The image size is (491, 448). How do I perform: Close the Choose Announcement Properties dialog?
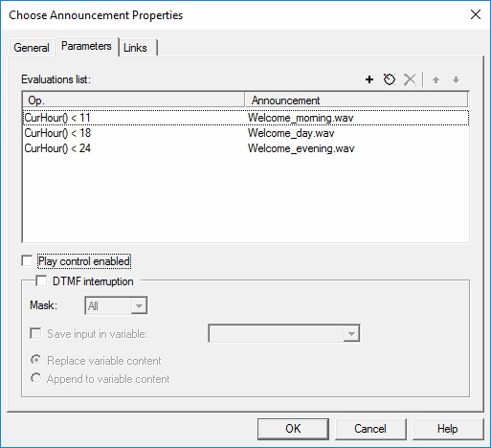tap(476, 14)
